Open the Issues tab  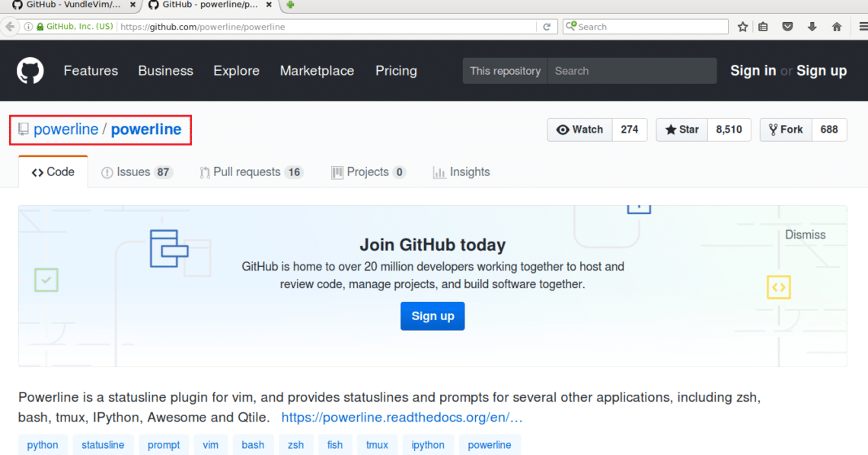[x=137, y=172]
